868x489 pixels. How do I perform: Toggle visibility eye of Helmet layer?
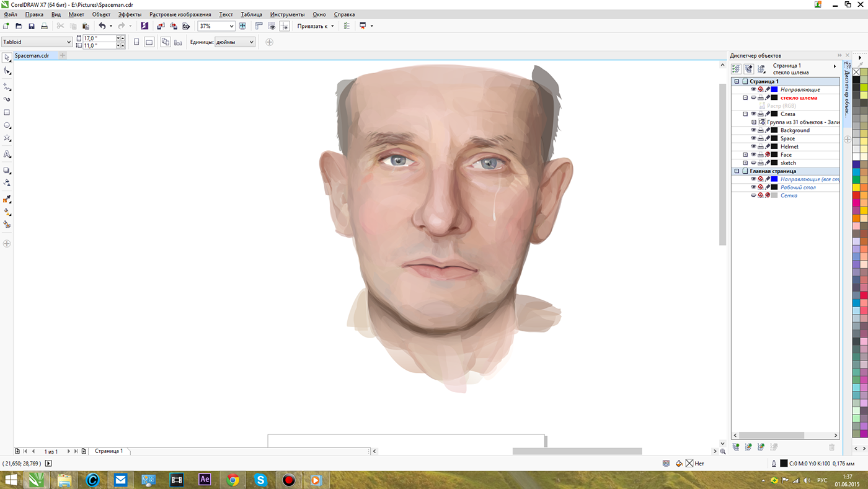(753, 146)
